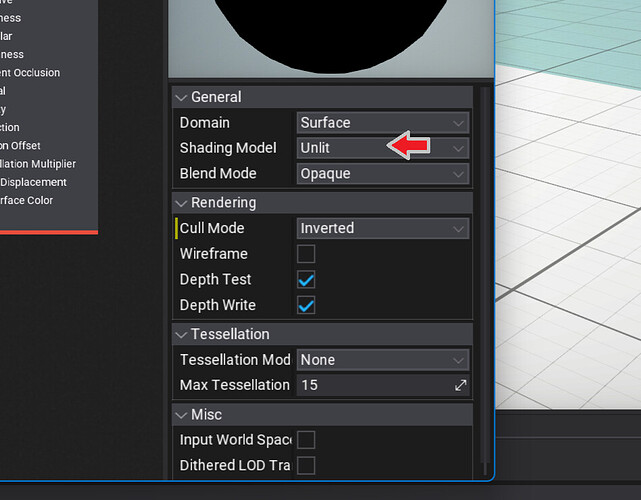Open the Domain dropdown set to Surface

coord(382,123)
